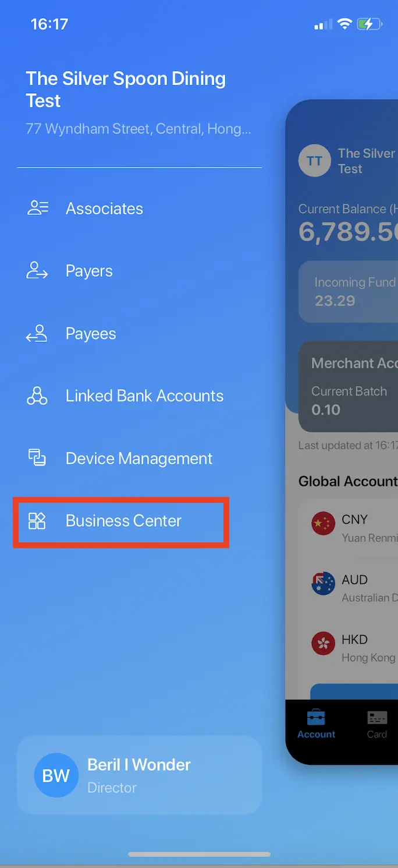This screenshot has height=868, width=398.
Task: Tap the Wi-Fi status icon
Action: [345, 24]
